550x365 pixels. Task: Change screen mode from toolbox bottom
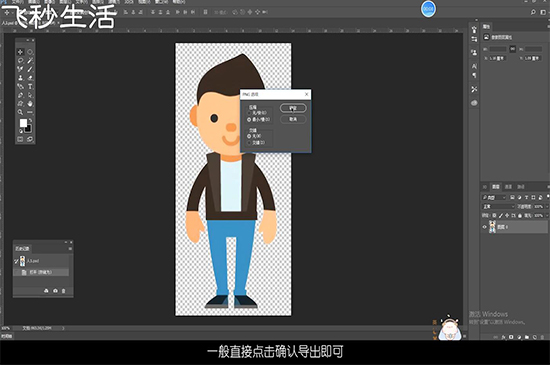(x=30, y=139)
